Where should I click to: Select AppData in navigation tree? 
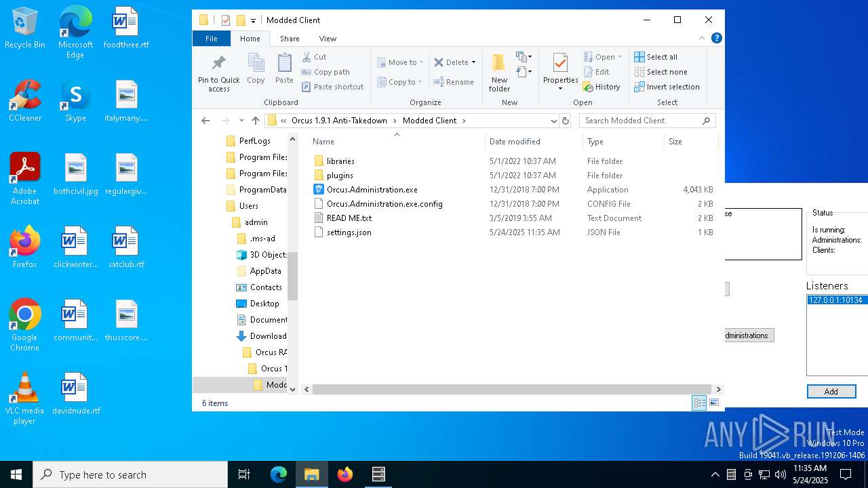[265, 271]
